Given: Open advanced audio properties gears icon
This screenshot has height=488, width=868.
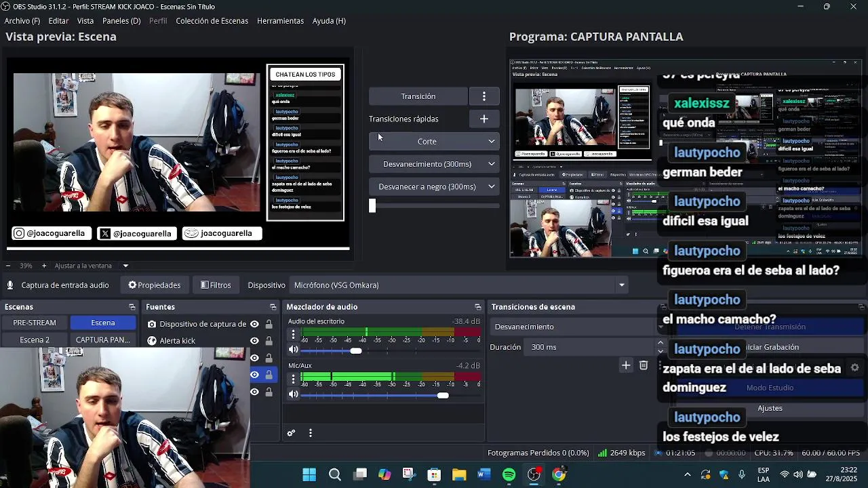Looking at the screenshot, I should (x=291, y=433).
